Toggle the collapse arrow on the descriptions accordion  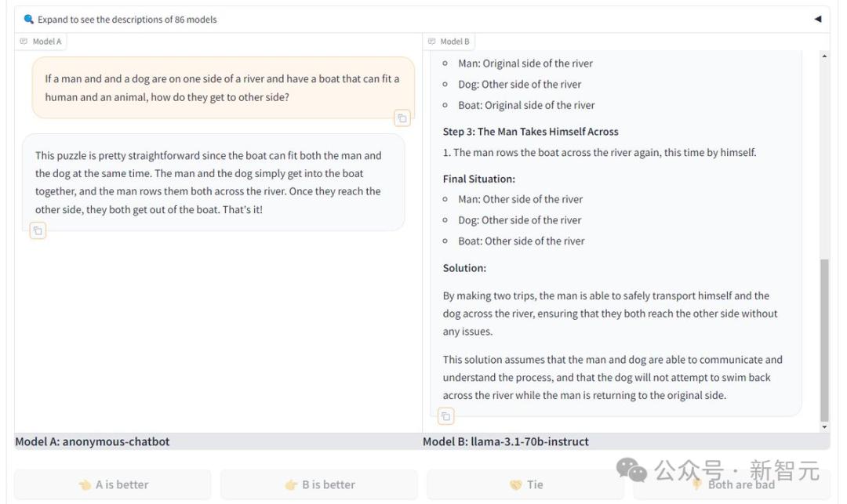[x=818, y=19]
